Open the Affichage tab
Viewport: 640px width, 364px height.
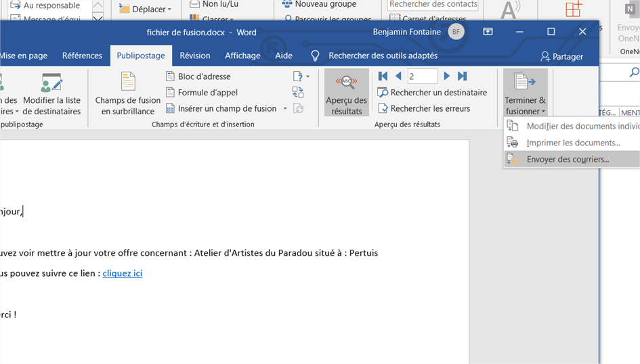tap(242, 56)
